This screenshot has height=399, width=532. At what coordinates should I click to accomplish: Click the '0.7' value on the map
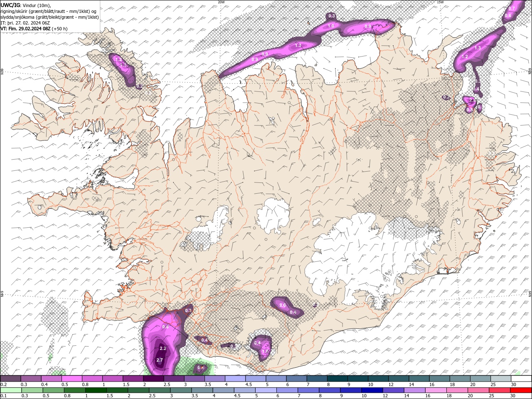(x=512, y=8)
